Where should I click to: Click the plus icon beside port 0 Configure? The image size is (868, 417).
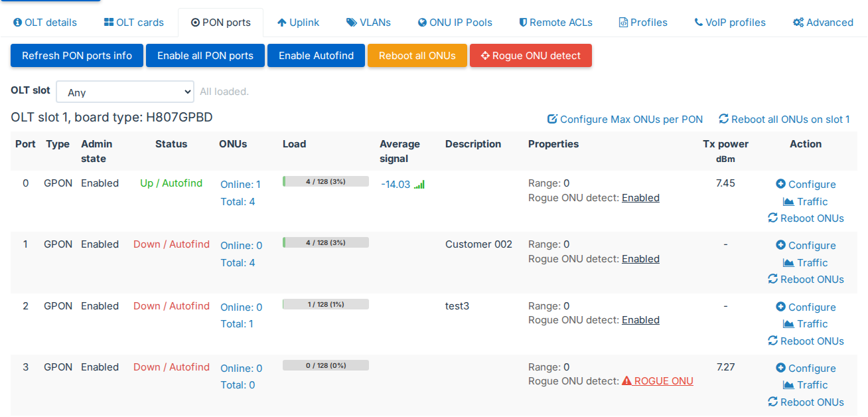780,184
